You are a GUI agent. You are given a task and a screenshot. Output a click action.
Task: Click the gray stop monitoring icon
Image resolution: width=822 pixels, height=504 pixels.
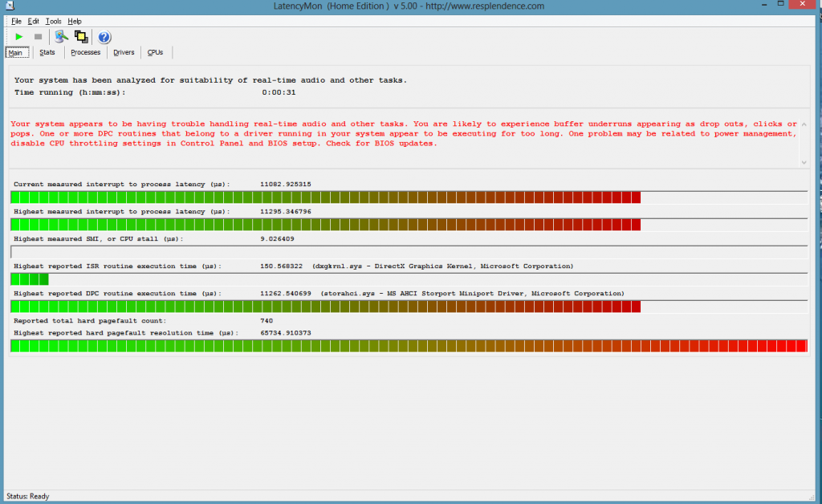click(38, 37)
